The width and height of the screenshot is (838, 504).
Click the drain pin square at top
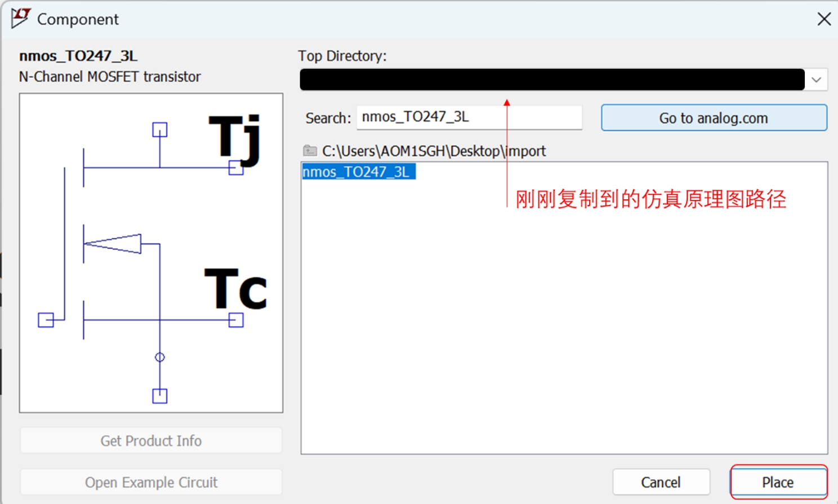pos(160,130)
